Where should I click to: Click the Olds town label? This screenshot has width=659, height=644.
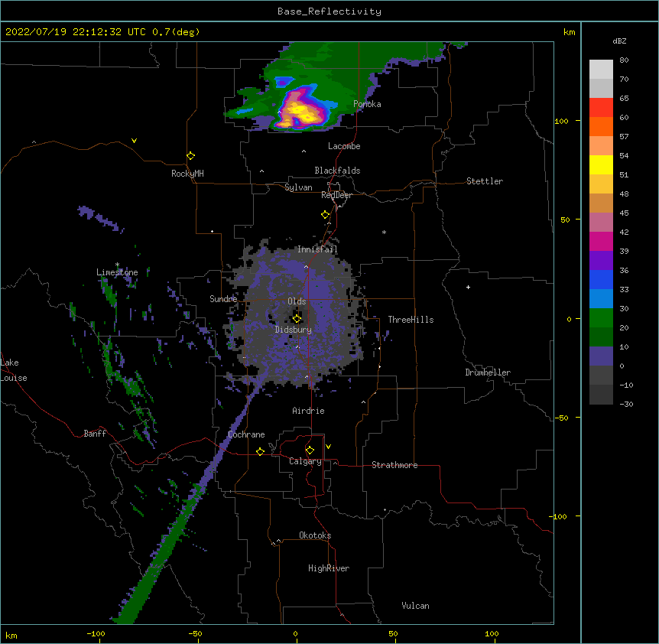point(297,301)
